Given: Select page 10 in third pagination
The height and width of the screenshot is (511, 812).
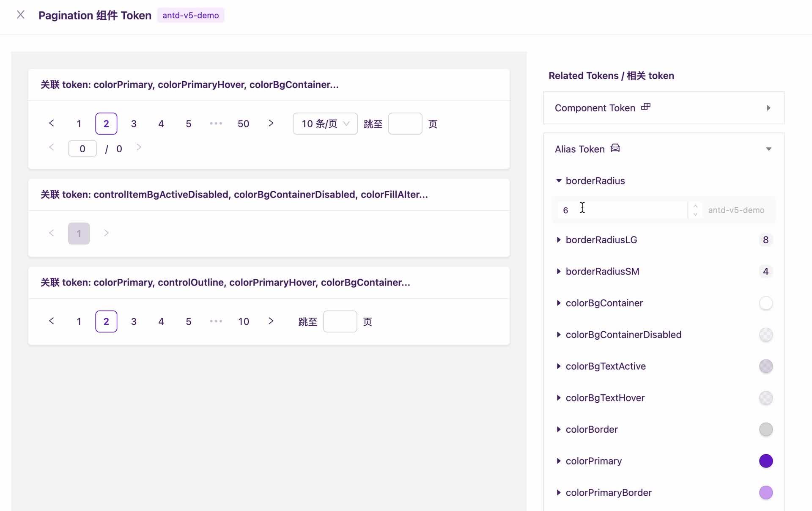Looking at the screenshot, I should click(x=243, y=321).
